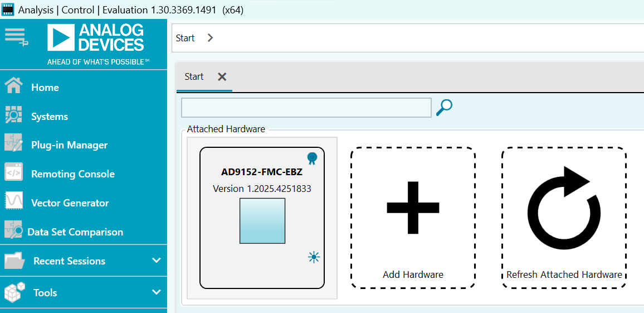Open Home from the sidebar
644x313 pixels.
tap(45, 88)
